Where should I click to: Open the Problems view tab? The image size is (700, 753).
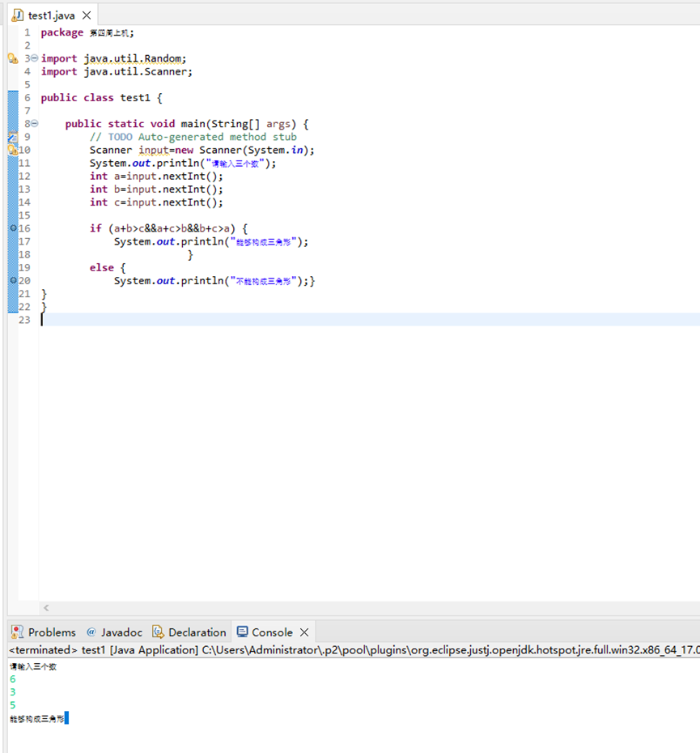[44, 632]
